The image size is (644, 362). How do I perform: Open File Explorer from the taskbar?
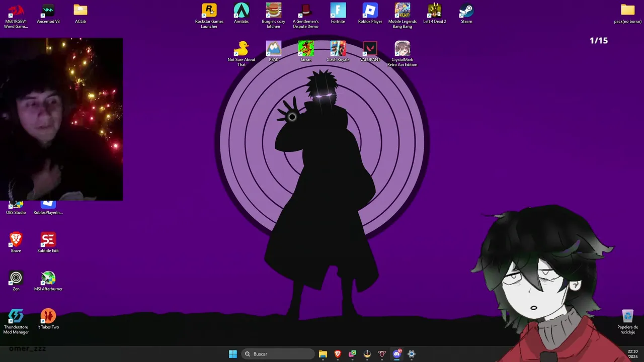pyautogui.click(x=323, y=354)
